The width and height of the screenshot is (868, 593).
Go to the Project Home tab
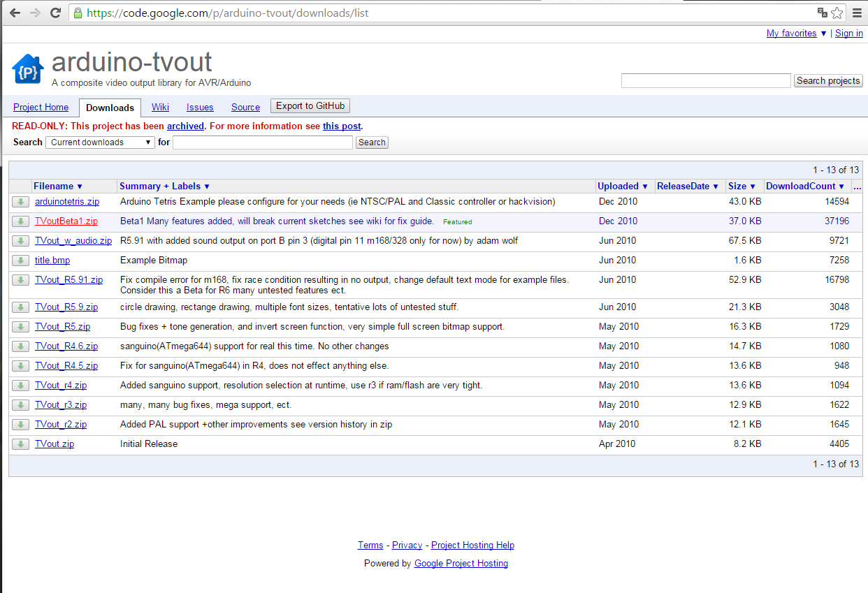coord(41,108)
